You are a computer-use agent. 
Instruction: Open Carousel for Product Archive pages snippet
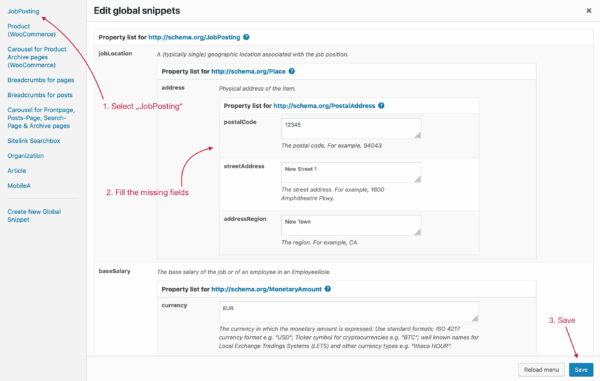click(x=37, y=57)
